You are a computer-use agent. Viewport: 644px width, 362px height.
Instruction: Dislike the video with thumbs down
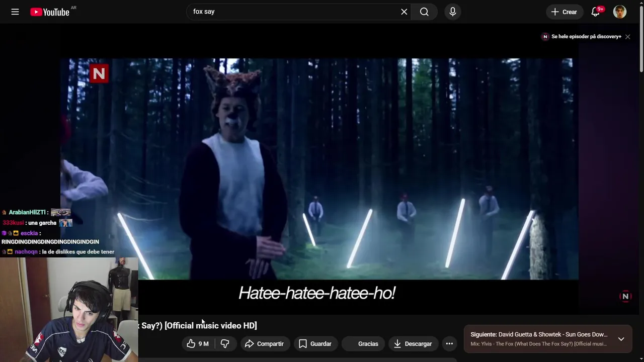coord(225,344)
